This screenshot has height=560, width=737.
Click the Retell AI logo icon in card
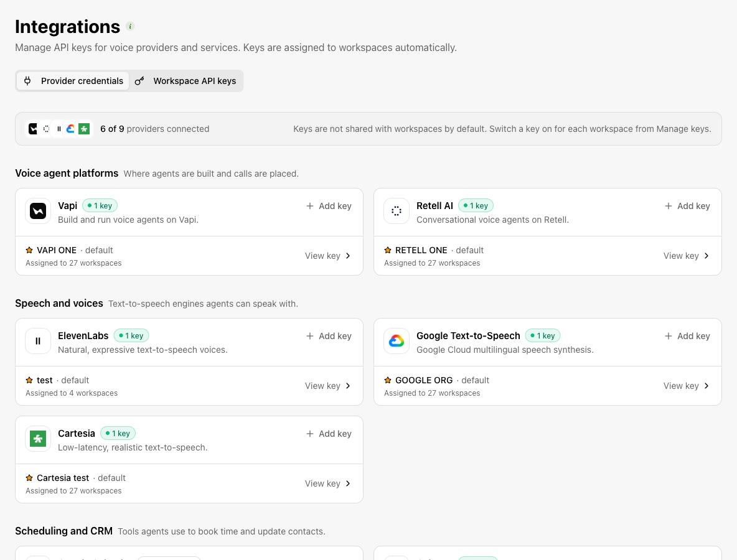click(x=397, y=211)
